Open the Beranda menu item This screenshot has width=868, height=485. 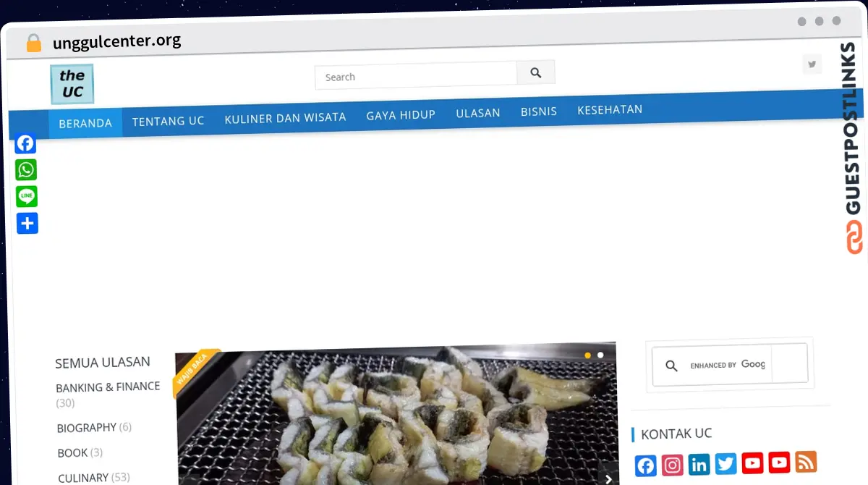pos(85,123)
